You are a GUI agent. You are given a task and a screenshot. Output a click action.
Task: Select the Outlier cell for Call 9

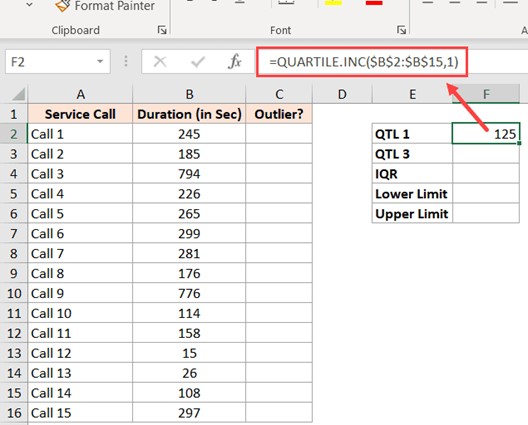279,293
